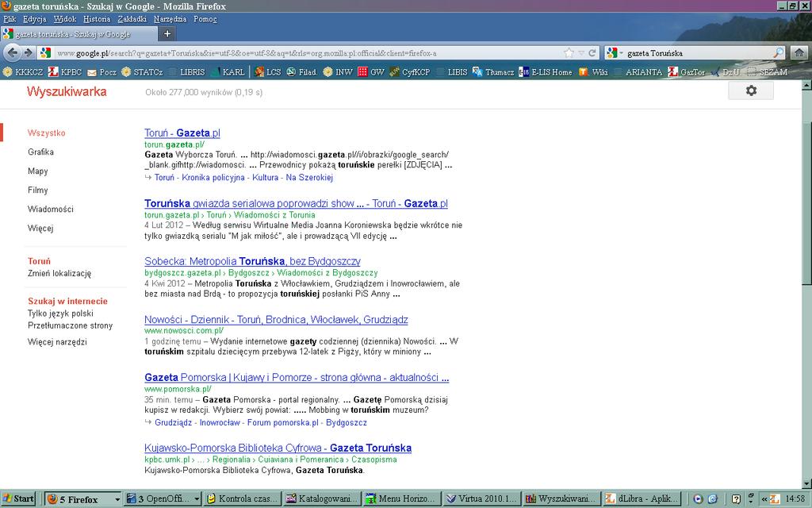Open the Toruń - Gazeta.pl result

tap(182, 133)
